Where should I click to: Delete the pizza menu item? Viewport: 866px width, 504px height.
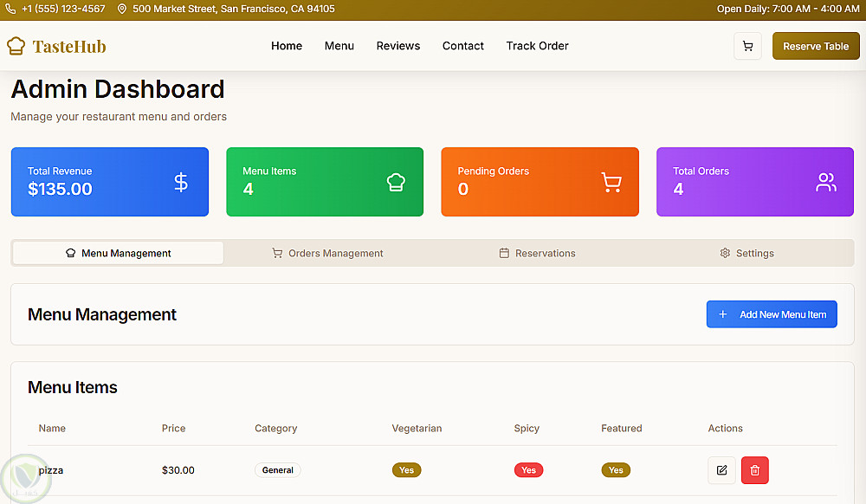pyautogui.click(x=754, y=470)
